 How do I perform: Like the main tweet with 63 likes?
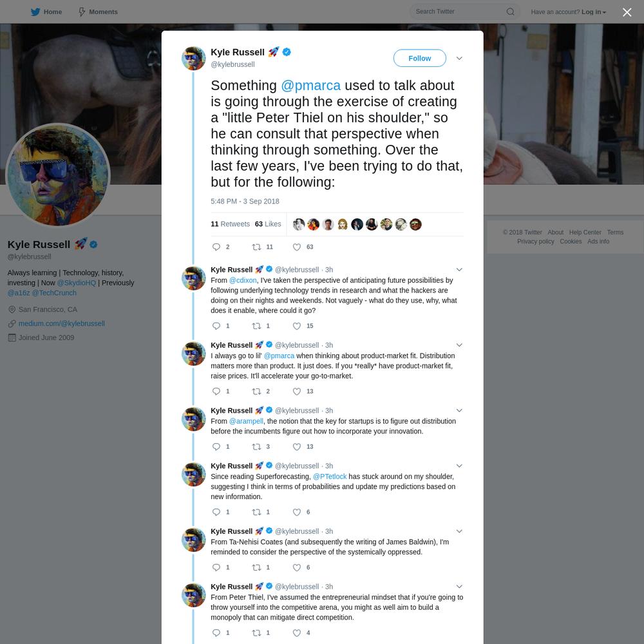coord(296,247)
